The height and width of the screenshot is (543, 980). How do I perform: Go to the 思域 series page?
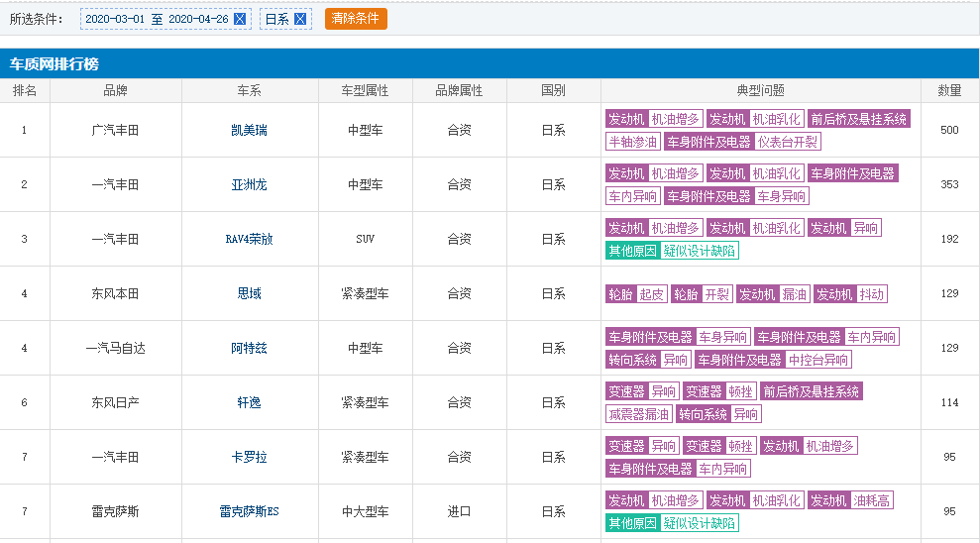click(249, 293)
